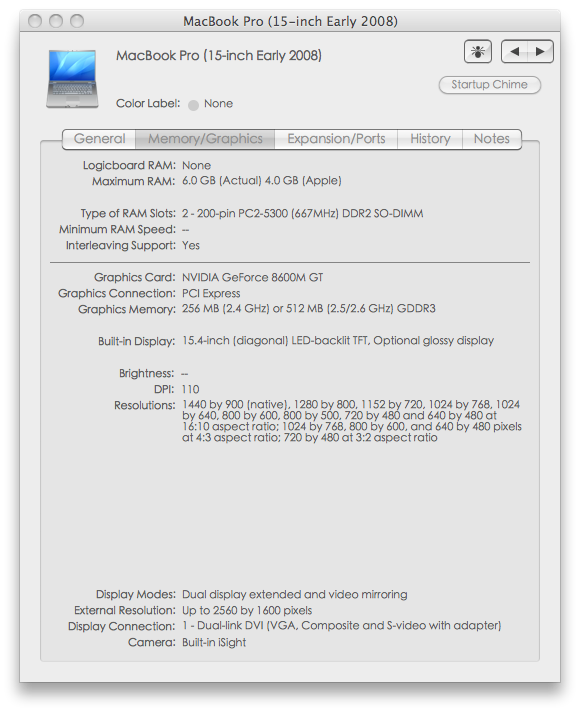
Task: Click the Interleaving Support value 'Yes'
Action: [x=191, y=245]
